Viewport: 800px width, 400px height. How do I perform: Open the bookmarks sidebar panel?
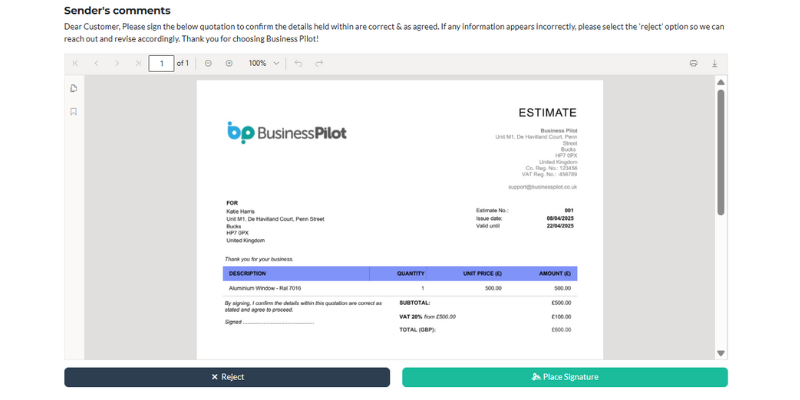click(x=73, y=112)
